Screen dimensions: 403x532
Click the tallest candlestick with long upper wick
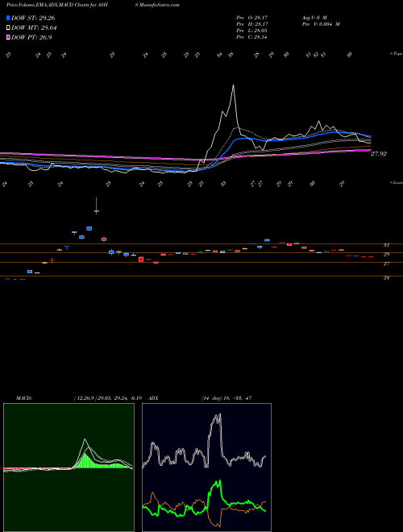[x=97, y=206]
